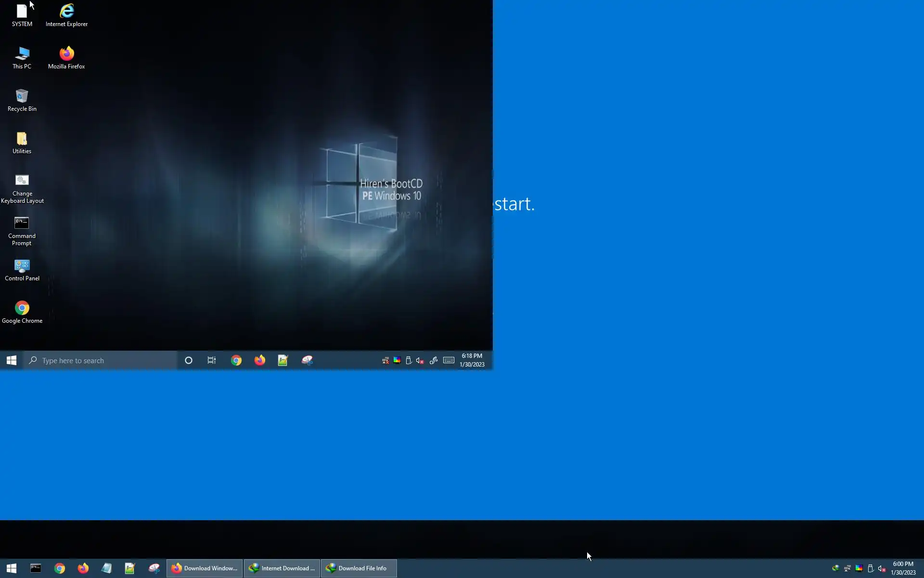Open the Download File Info taskbar window
This screenshot has width=924, height=578.
[359, 568]
